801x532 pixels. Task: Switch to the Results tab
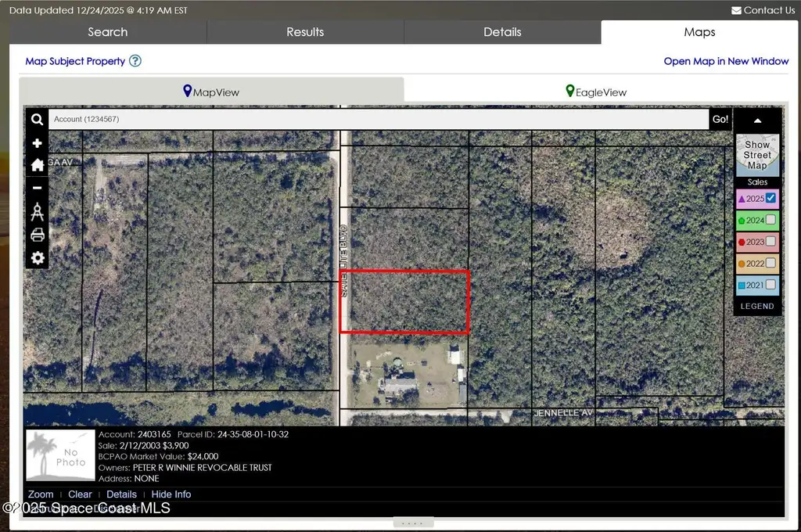(x=305, y=31)
